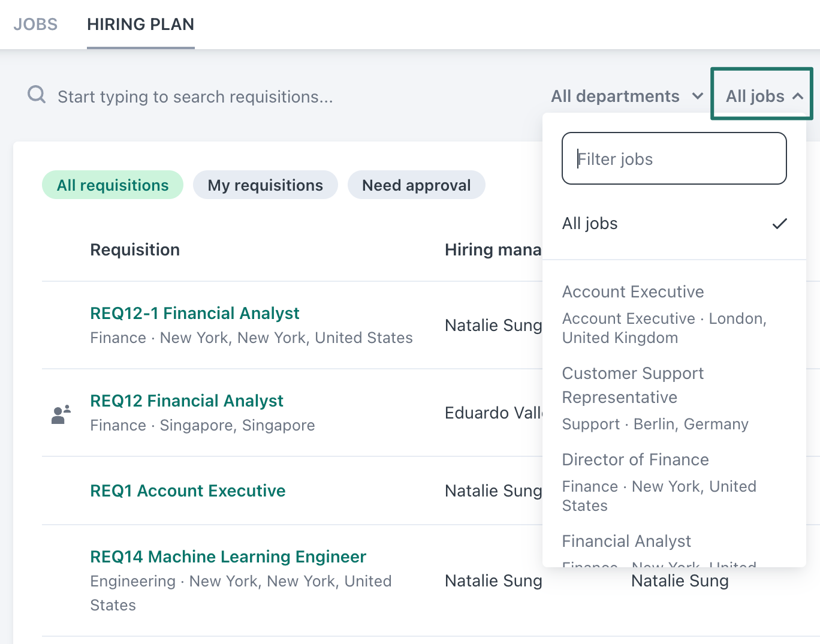Open REQ14 Machine Learning Engineer requisition
The width and height of the screenshot is (820, 644).
coord(228,556)
